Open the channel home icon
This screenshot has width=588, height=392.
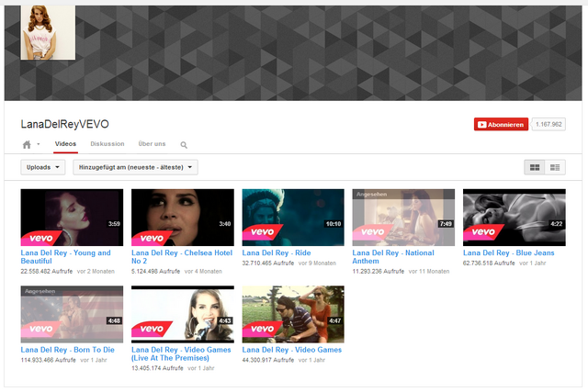[x=27, y=145]
